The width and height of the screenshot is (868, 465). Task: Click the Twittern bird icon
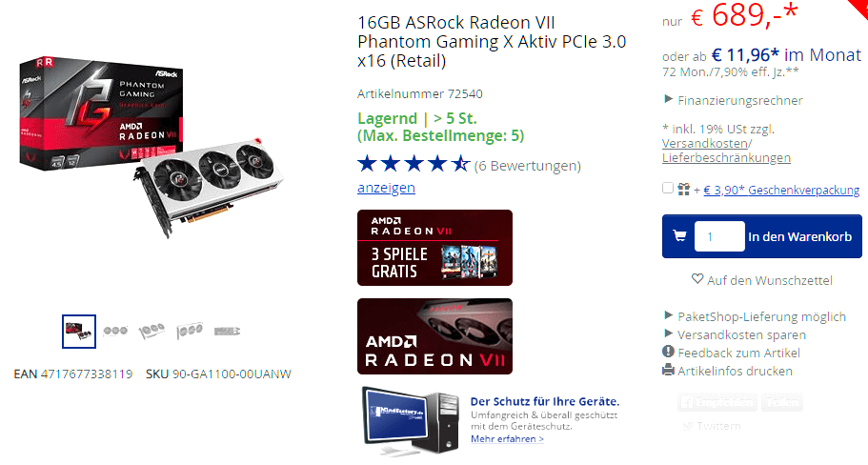coord(688,426)
